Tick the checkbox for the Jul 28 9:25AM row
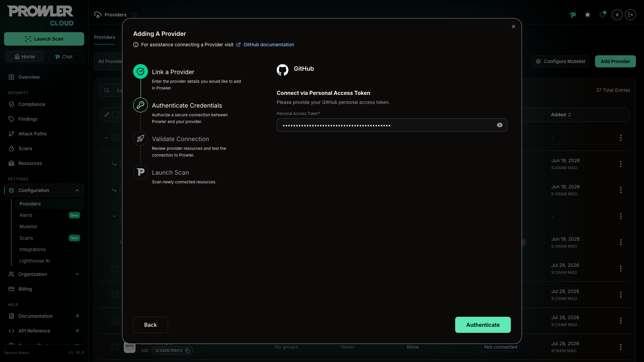The width and height of the screenshot is (644, 362). click(115, 295)
